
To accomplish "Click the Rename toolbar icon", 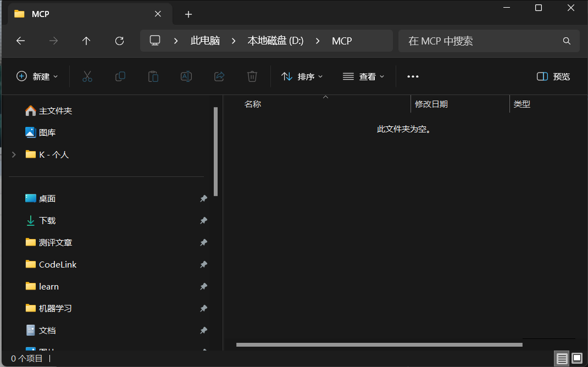I will 186,76.
